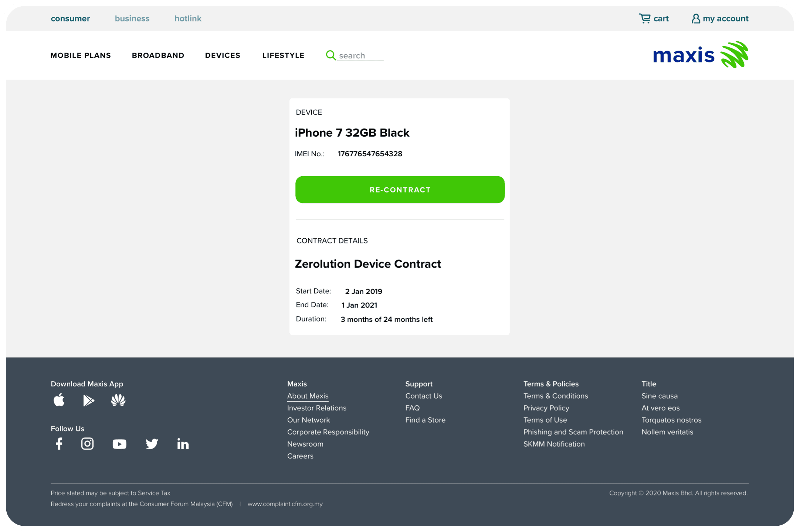Switch to the hotlink tab
The image size is (800, 532).
188,18
